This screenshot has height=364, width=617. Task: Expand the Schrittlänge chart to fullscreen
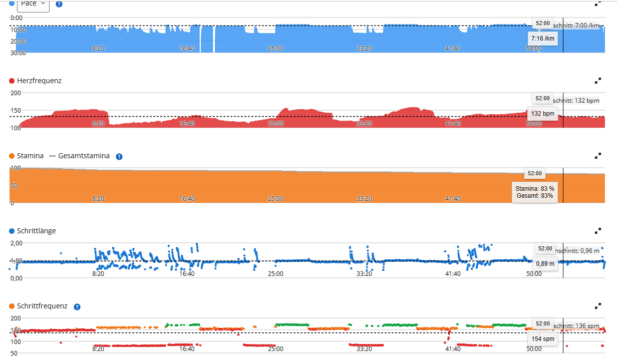[x=597, y=231]
